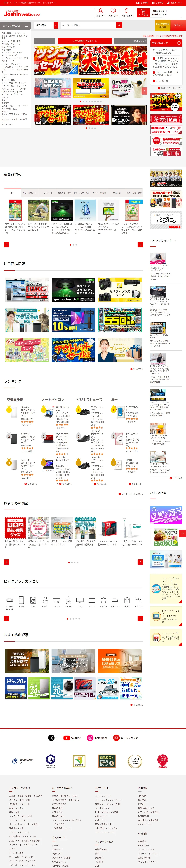Switch to テレビゲーム tab in 新商品情報
The image size is (186, 868).
click(47, 193)
